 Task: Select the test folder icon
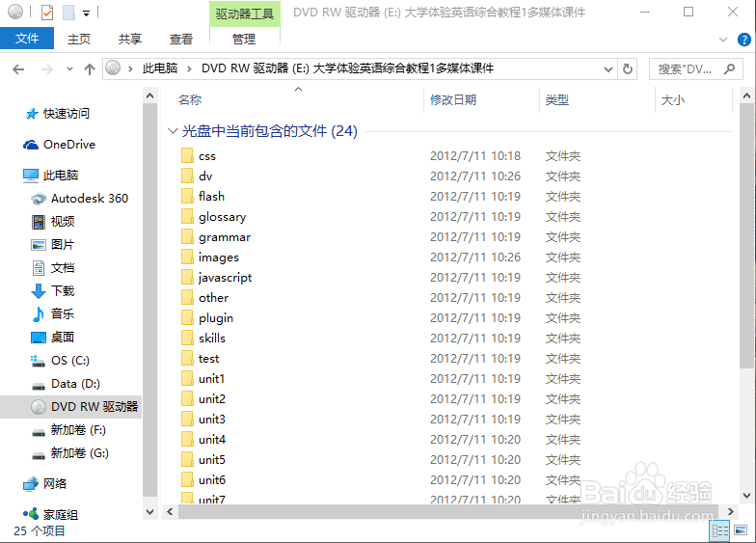(x=187, y=359)
